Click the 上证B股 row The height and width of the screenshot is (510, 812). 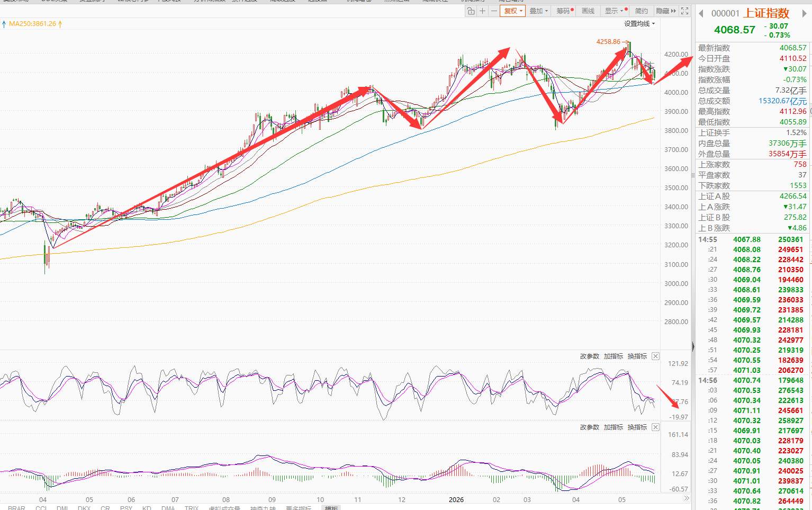[x=752, y=217]
